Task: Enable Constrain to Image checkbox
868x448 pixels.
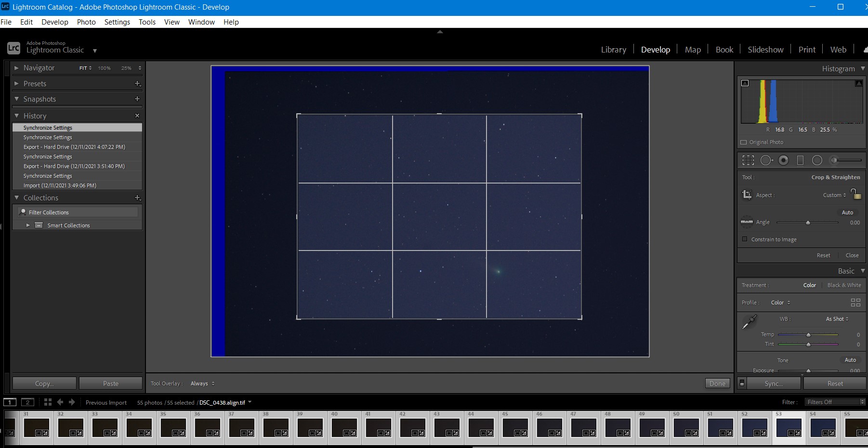Action: tap(745, 239)
